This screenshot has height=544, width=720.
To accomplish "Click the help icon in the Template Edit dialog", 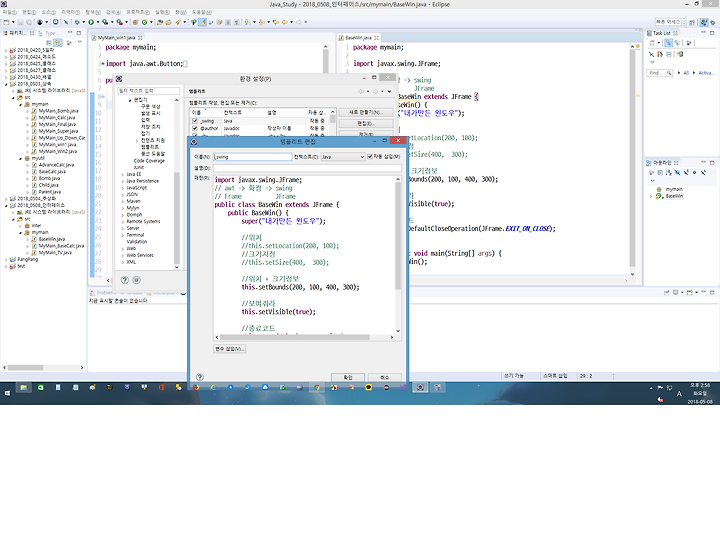I will (x=200, y=377).
